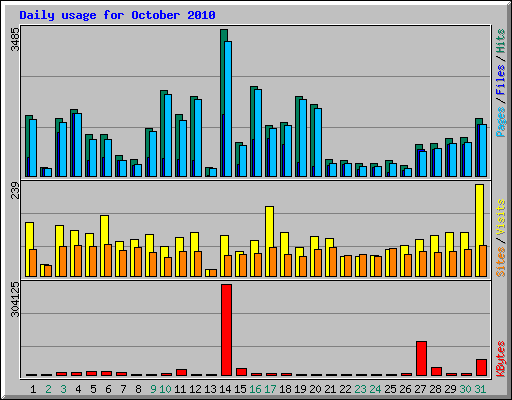
Task: Click day 22 on the x-axis
Action: pos(345,389)
